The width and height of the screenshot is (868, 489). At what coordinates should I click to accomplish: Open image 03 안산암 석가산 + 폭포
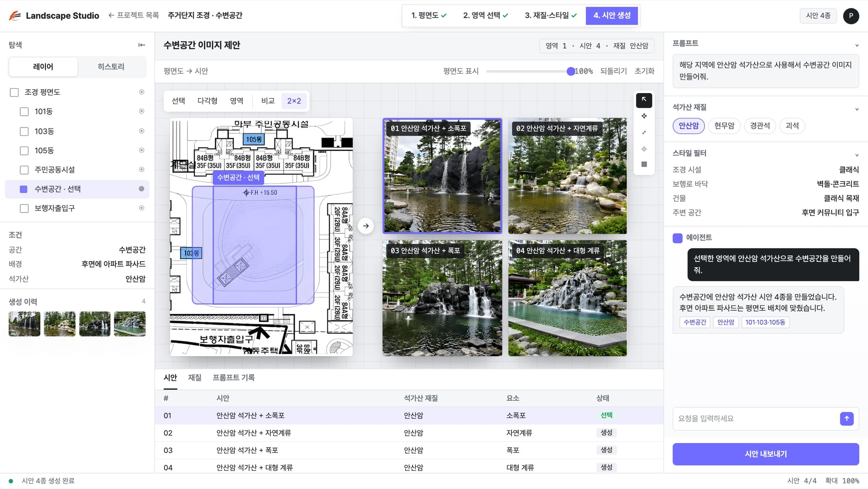click(442, 298)
